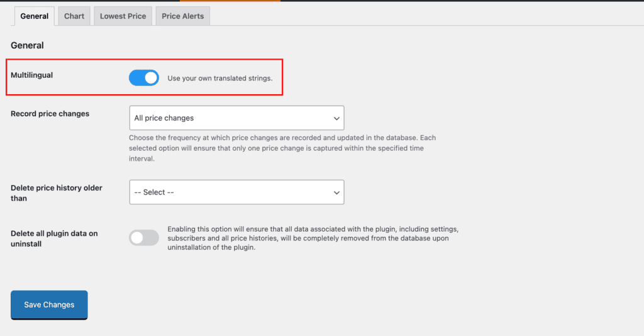Select the General tab
Screen dimensions: 644x336
pos(34,16)
